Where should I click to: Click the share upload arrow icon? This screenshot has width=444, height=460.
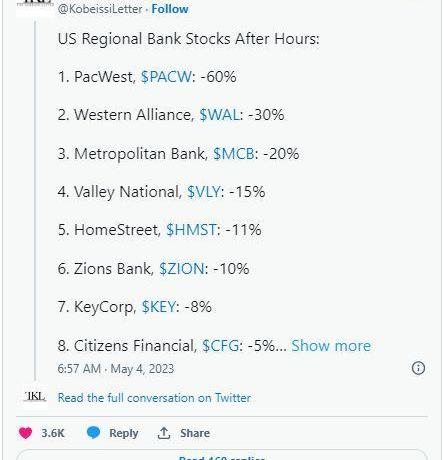coord(164,433)
